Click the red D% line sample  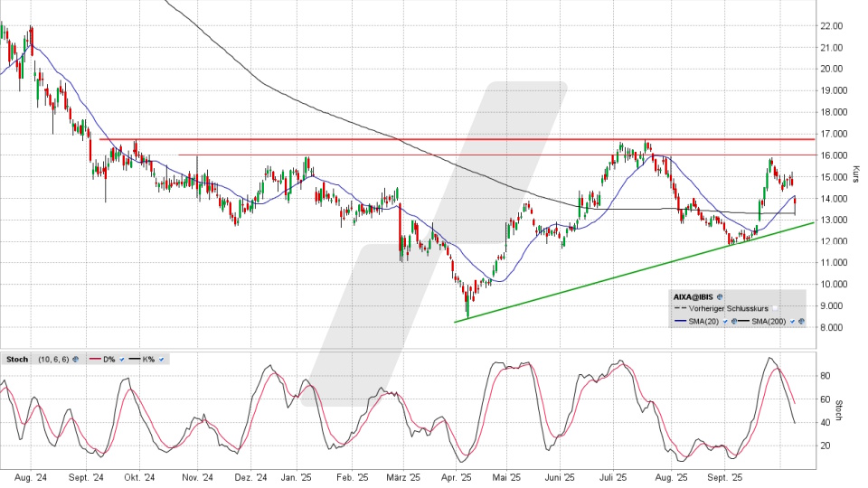pos(95,359)
